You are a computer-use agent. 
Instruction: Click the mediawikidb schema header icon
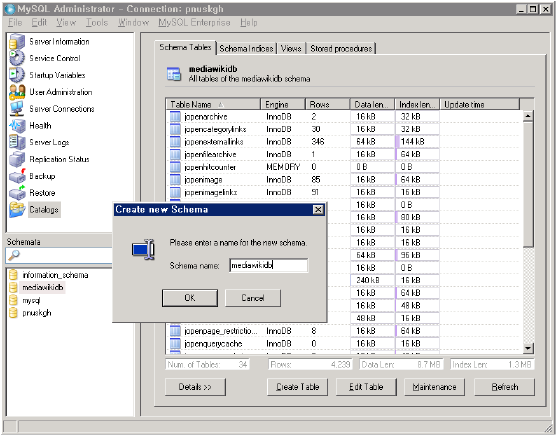[174, 74]
